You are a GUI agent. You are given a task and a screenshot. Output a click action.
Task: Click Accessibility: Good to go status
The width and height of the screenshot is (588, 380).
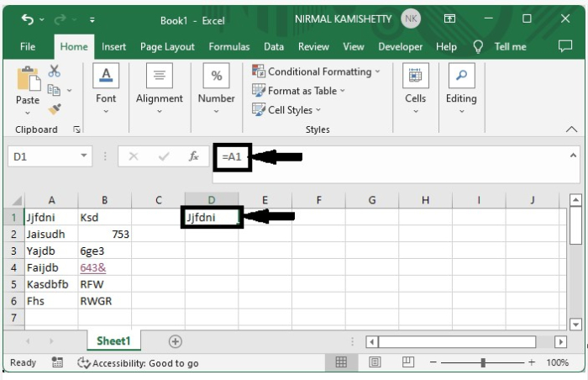[x=138, y=363]
